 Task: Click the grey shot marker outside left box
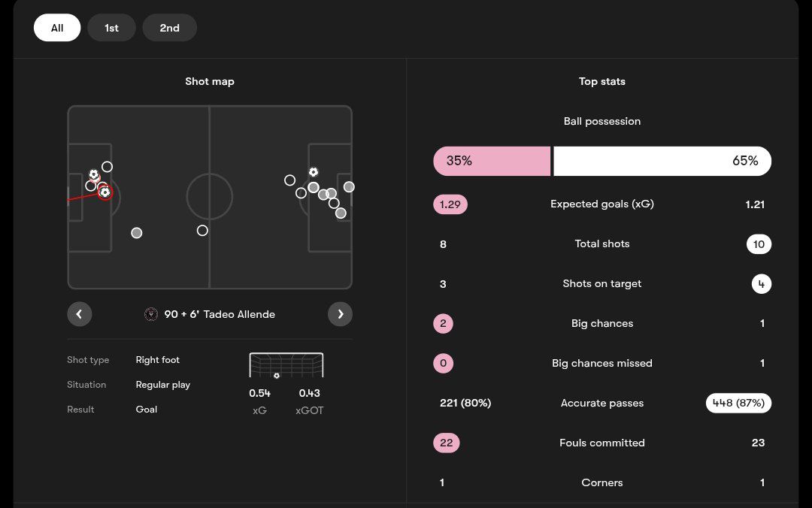(136, 233)
